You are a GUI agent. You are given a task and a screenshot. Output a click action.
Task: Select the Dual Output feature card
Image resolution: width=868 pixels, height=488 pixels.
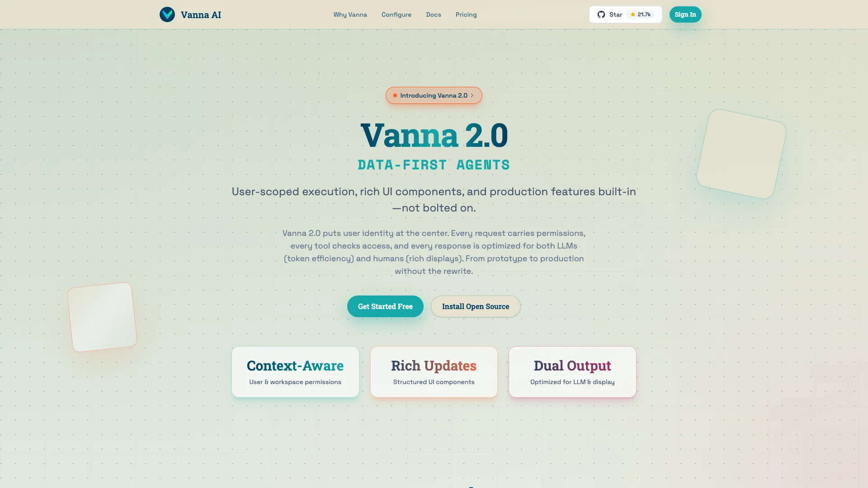coord(572,372)
